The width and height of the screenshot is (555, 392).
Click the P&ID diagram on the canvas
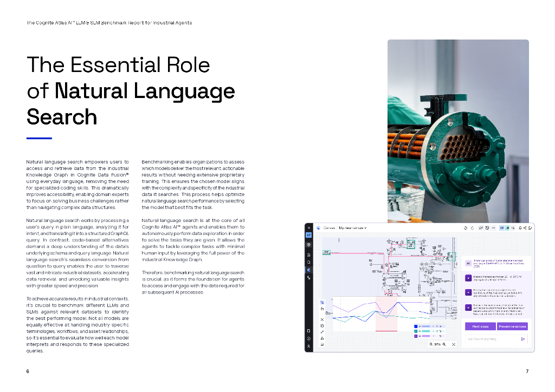(x=389, y=266)
